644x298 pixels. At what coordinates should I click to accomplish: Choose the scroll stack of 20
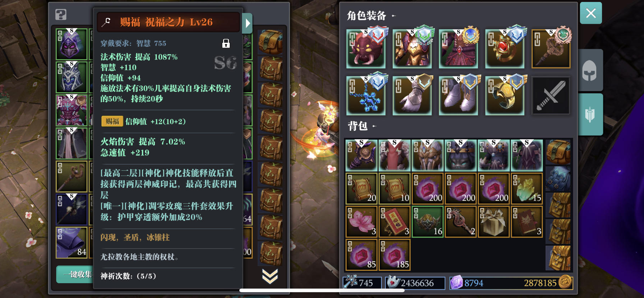[x=362, y=189]
